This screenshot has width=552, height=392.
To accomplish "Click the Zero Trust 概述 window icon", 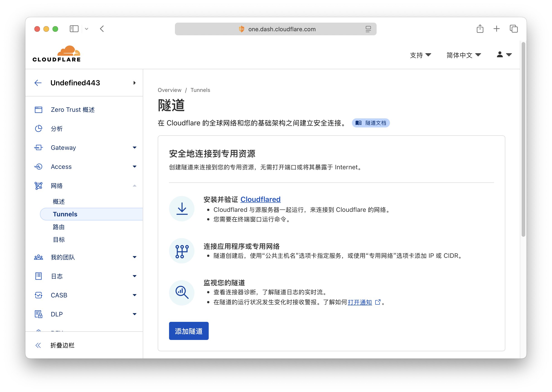I will pyautogui.click(x=39, y=110).
